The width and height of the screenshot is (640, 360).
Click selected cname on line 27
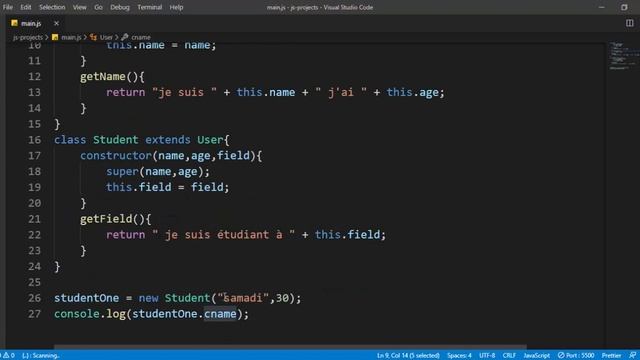[220, 314]
